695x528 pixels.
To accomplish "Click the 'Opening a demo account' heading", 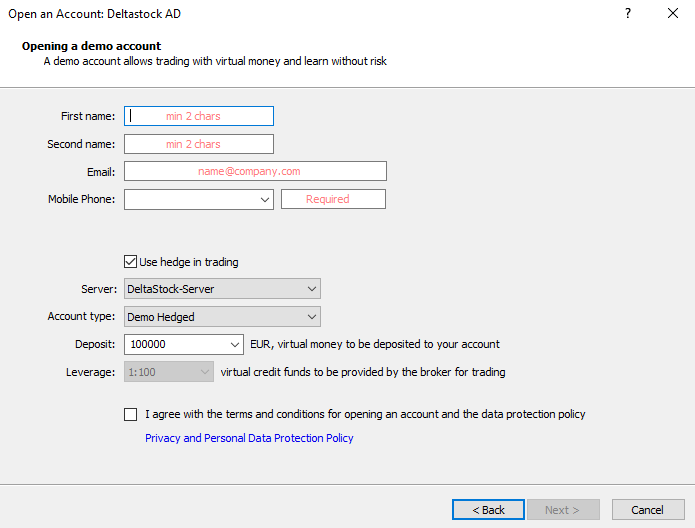I will click(x=91, y=46).
